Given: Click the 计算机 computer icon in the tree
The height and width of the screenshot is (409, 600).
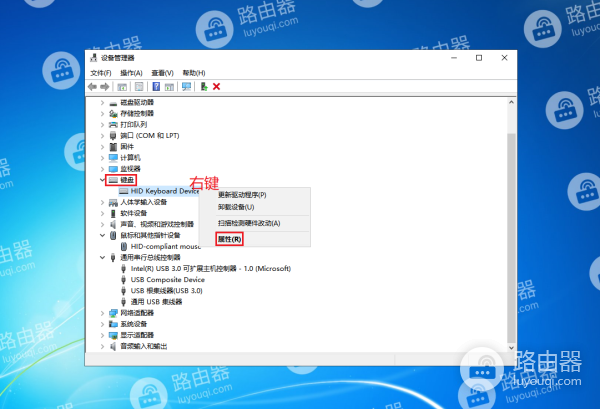Looking at the screenshot, I should click(x=113, y=158).
